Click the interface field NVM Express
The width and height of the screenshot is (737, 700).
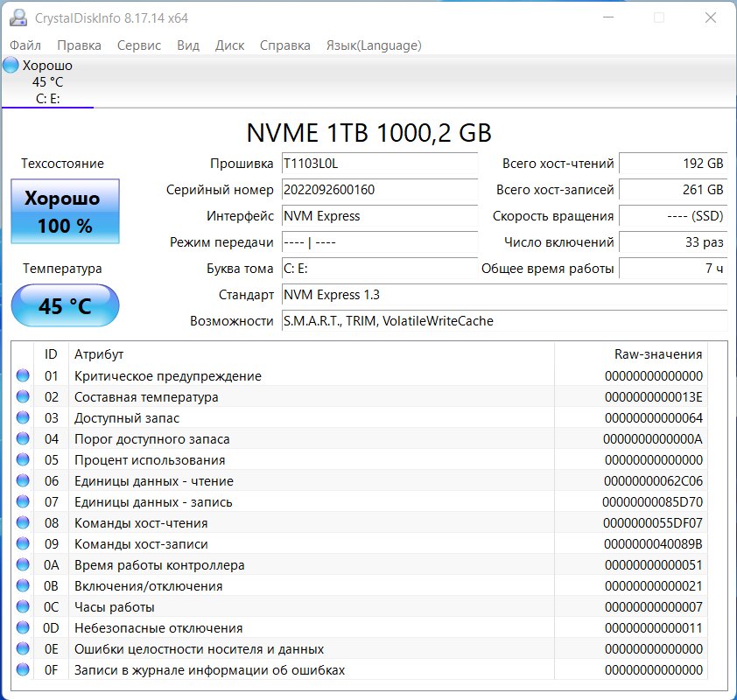pos(380,215)
